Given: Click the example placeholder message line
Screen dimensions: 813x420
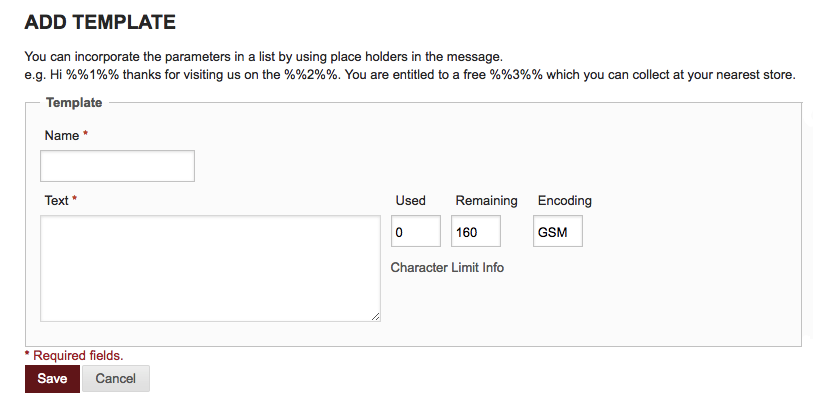Looking at the screenshot, I should point(408,75).
